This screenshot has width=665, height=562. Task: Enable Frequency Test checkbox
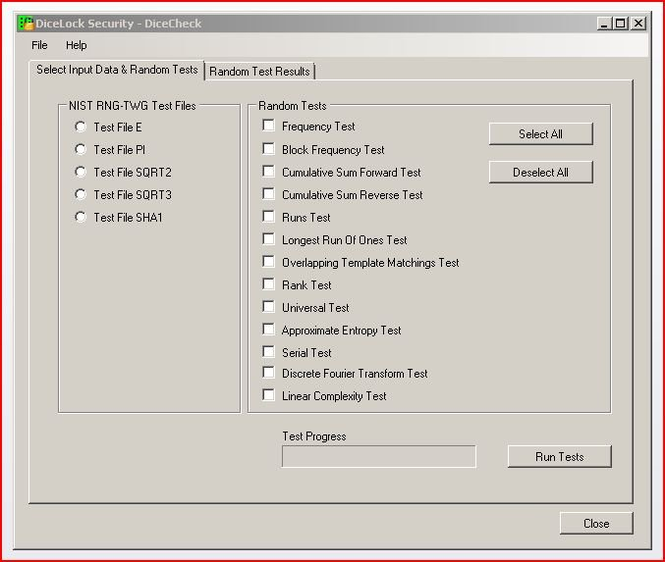(268, 126)
